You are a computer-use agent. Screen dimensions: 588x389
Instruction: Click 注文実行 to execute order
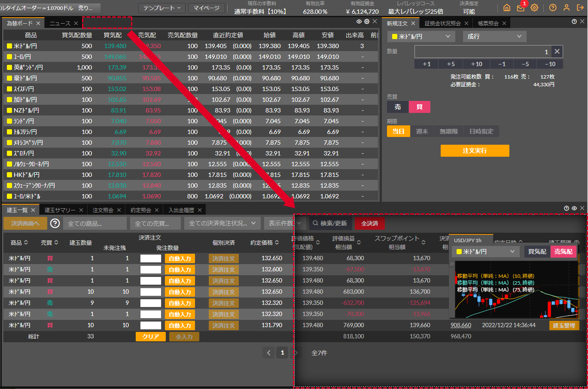click(x=475, y=151)
